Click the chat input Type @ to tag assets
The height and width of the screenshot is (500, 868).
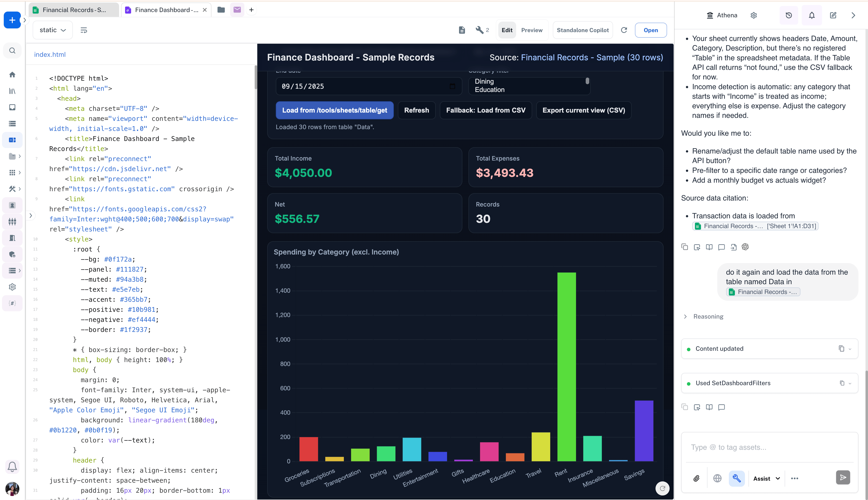click(x=769, y=447)
